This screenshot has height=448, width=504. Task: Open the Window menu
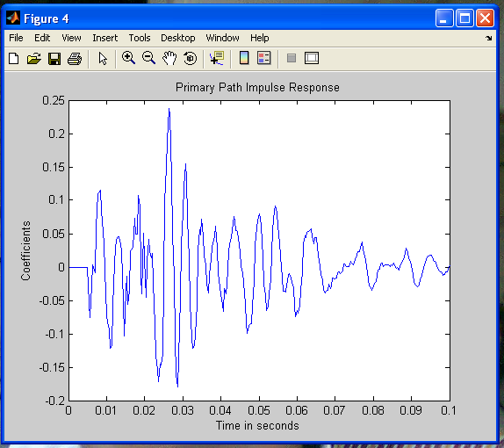(222, 38)
